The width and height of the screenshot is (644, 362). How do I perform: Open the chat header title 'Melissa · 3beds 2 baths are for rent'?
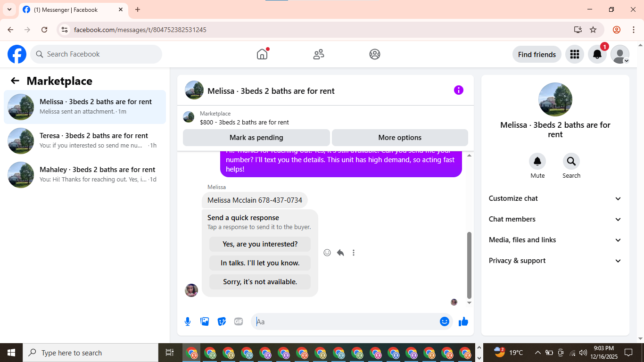(271, 91)
